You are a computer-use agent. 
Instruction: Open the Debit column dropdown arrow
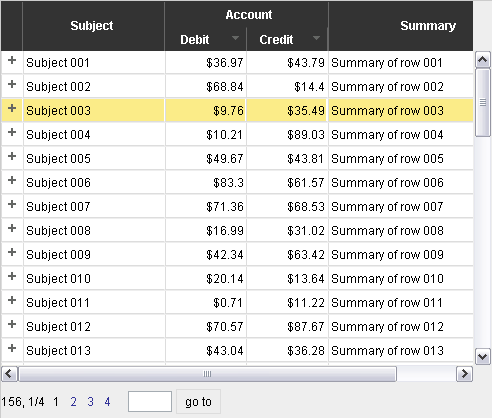235,38
